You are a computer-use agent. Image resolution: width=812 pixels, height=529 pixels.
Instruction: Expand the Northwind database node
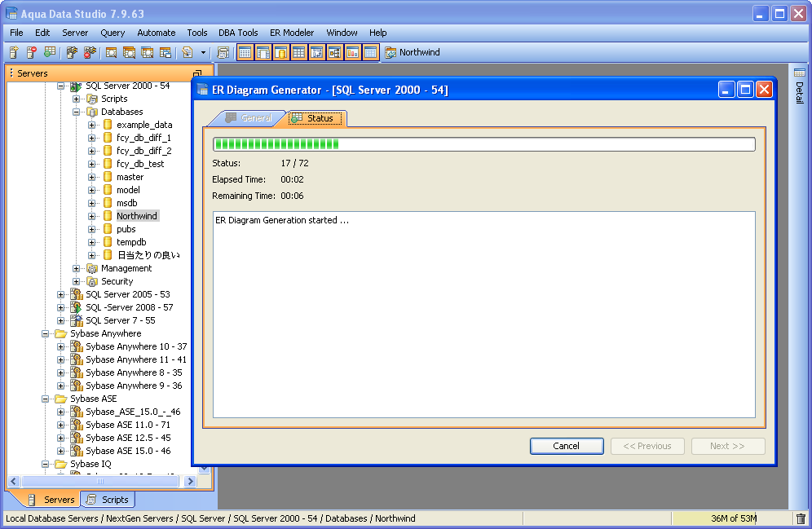(x=91, y=216)
